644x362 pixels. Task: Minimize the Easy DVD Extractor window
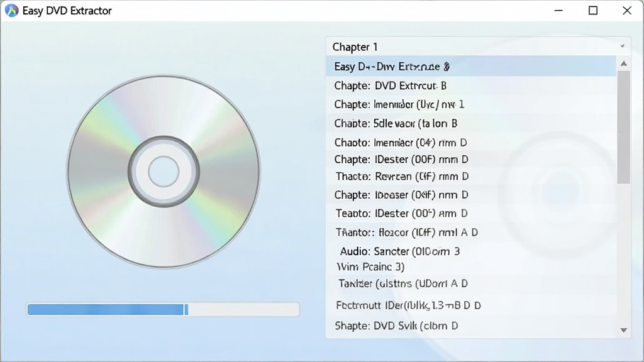coord(558,11)
